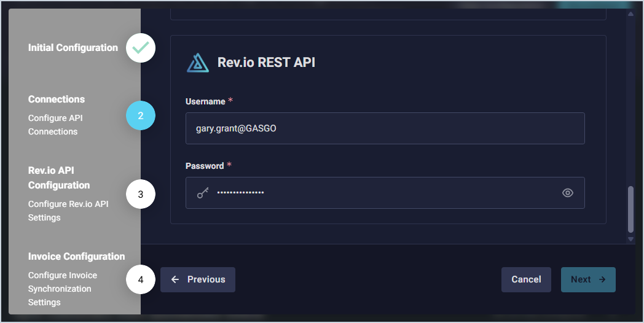The width and height of the screenshot is (644, 323).
Task: Click the Previous button
Action: (197, 279)
